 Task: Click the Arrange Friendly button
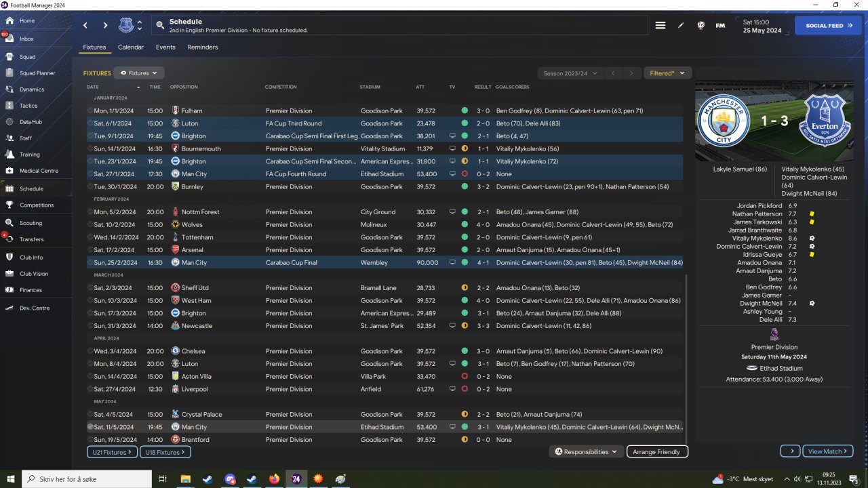point(657,452)
